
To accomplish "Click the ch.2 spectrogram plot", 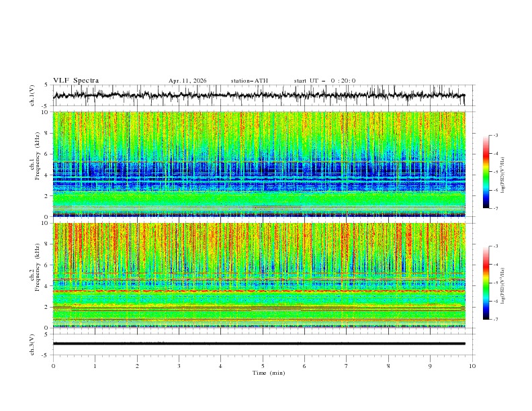I will tap(259, 275).
